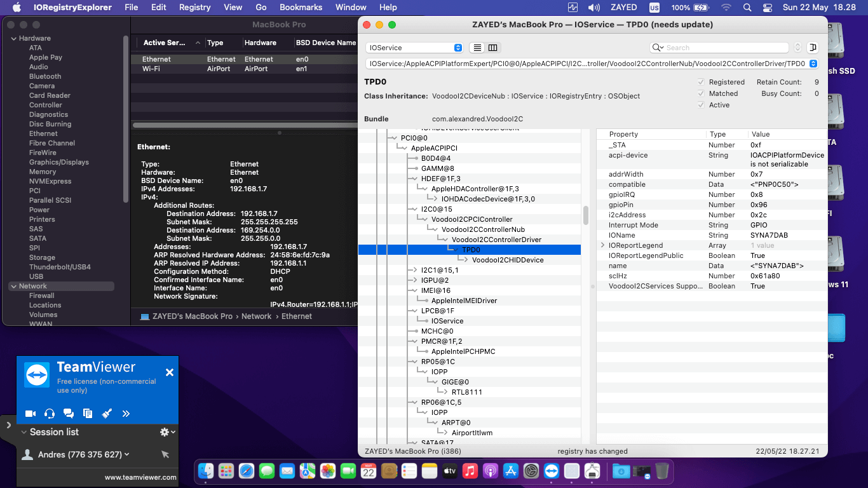Screen dimensions: 868x488
Task: Open the View menu
Action: coord(233,8)
